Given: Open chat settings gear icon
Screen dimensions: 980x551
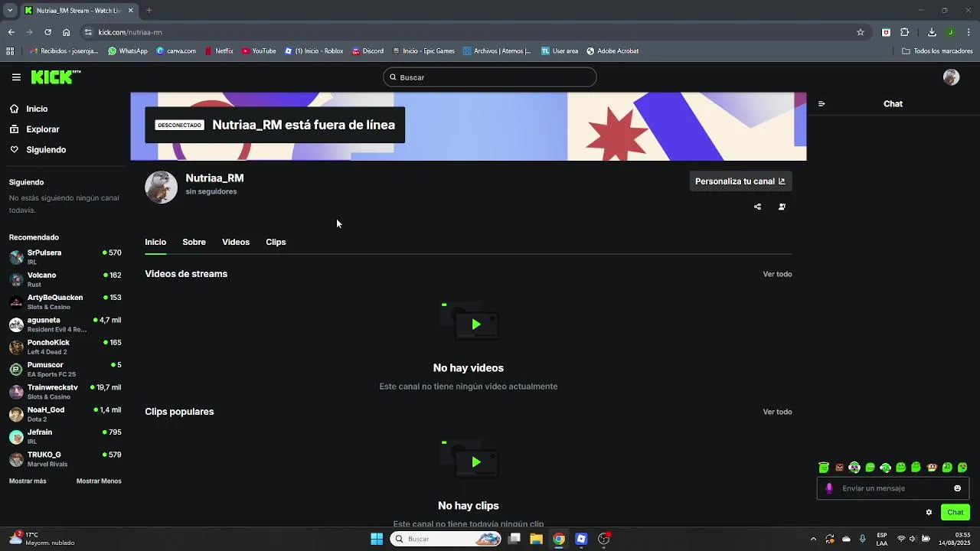Looking at the screenshot, I should 929,513.
